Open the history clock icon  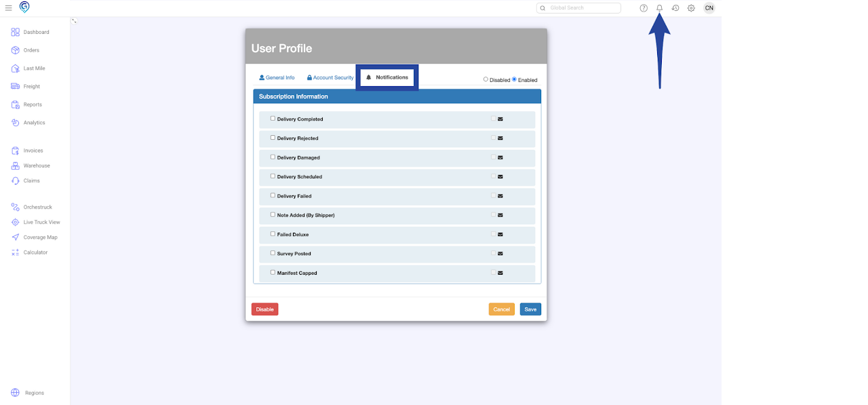[x=675, y=8]
